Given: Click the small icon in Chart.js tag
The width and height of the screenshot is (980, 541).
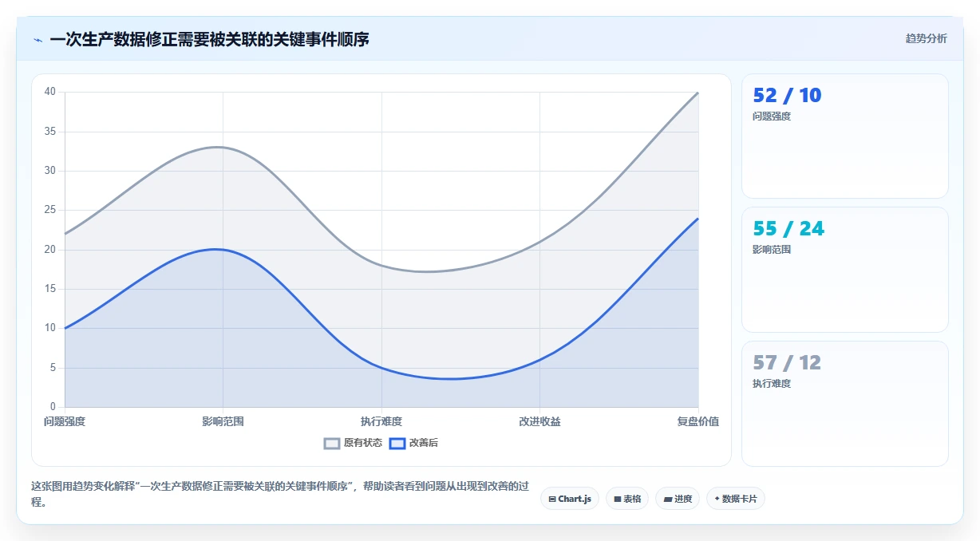Looking at the screenshot, I should (x=552, y=499).
